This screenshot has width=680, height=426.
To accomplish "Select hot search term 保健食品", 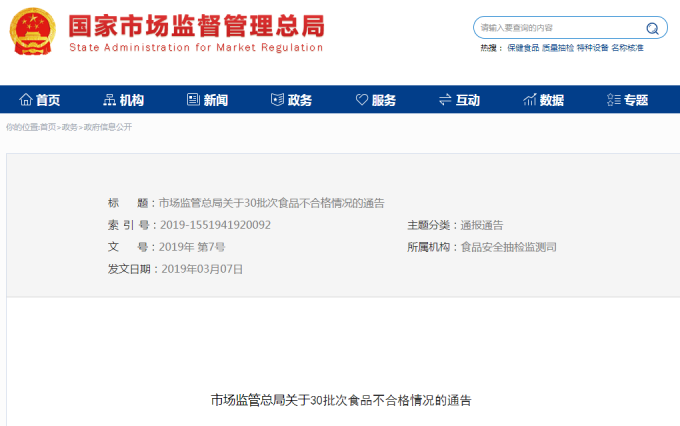I will [x=523, y=48].
